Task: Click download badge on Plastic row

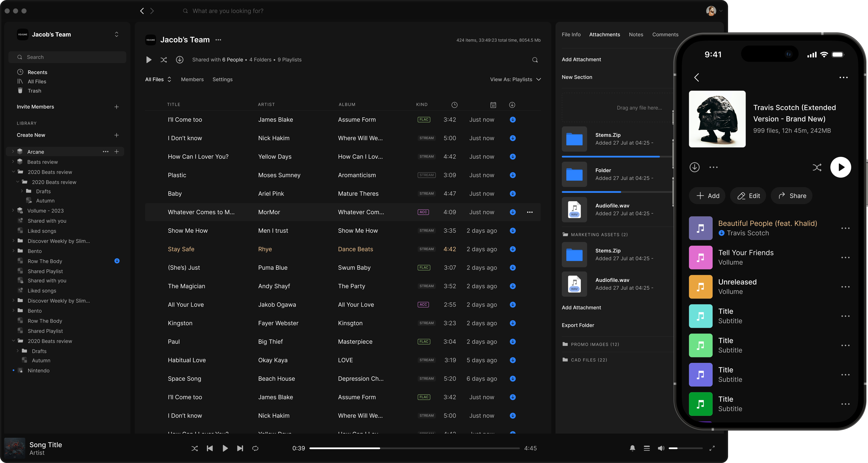Action: (513, 175)
